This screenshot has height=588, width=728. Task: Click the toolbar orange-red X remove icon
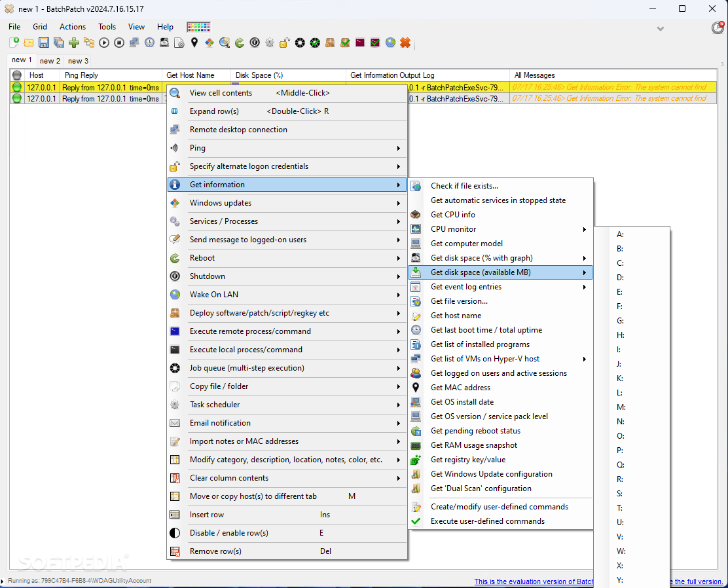(x=405, y=43)
